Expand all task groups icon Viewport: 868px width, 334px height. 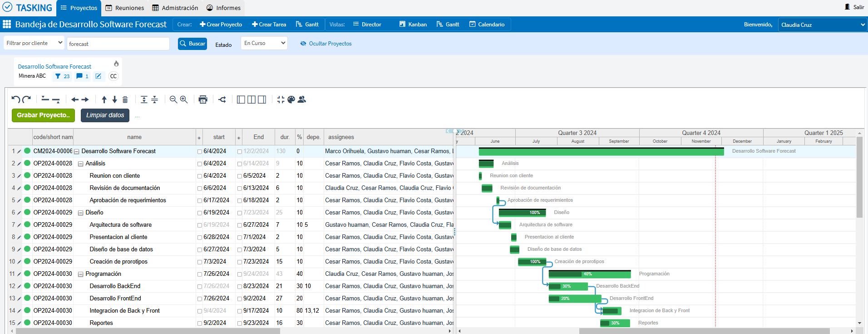click(x=144, y=100)
